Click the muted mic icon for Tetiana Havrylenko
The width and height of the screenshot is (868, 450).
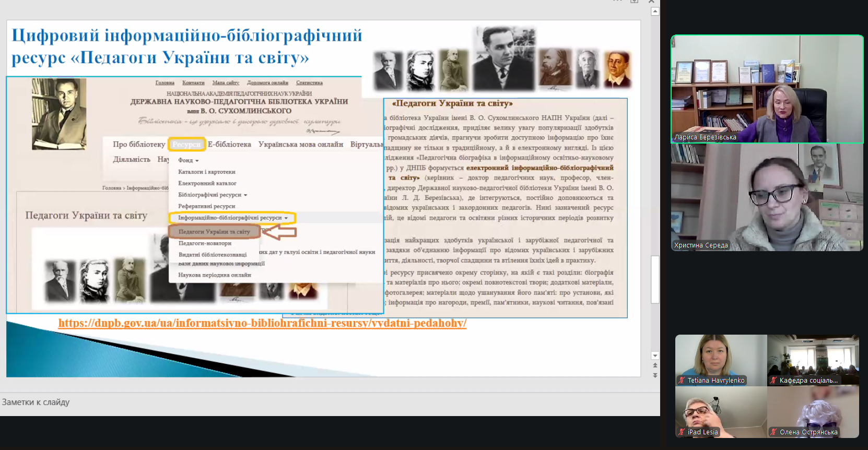pyautogui.click(x=682, y=381)
